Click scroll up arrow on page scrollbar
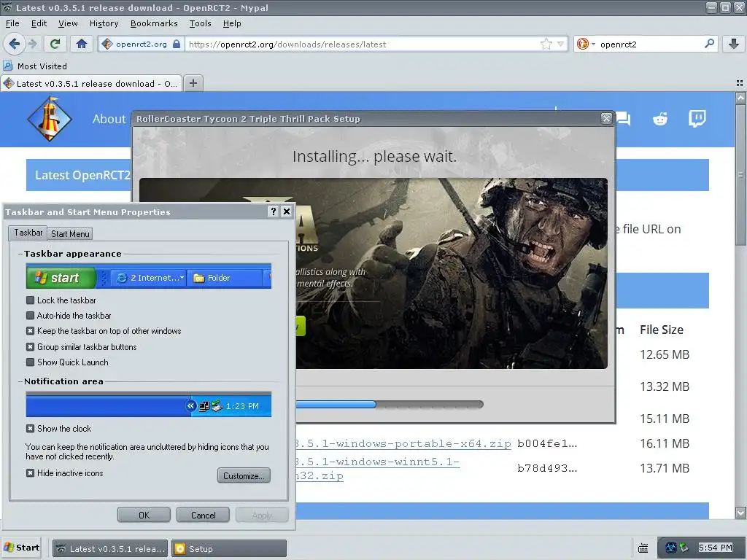This screenshot has width=747, height=560. click(741, 98)
